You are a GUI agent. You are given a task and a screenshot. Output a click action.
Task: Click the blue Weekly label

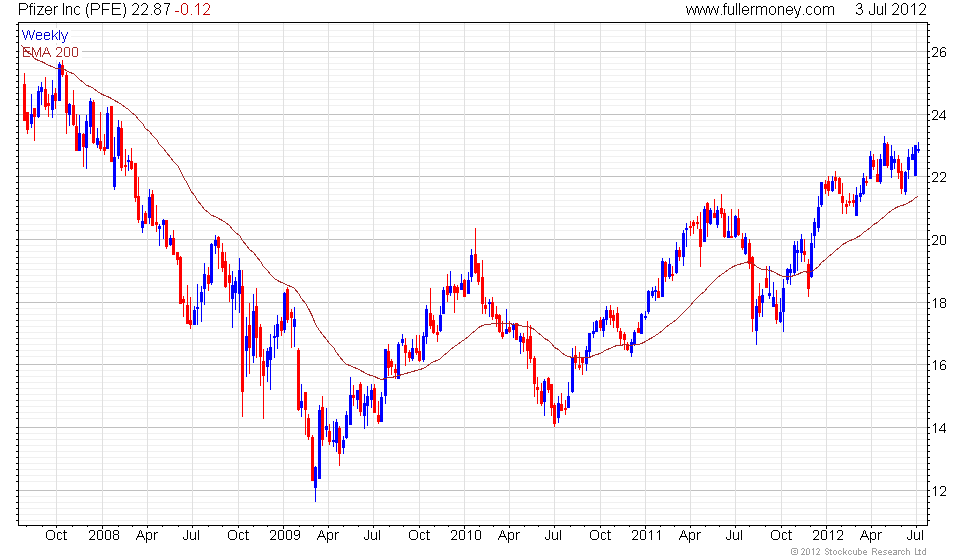[44, 35]
